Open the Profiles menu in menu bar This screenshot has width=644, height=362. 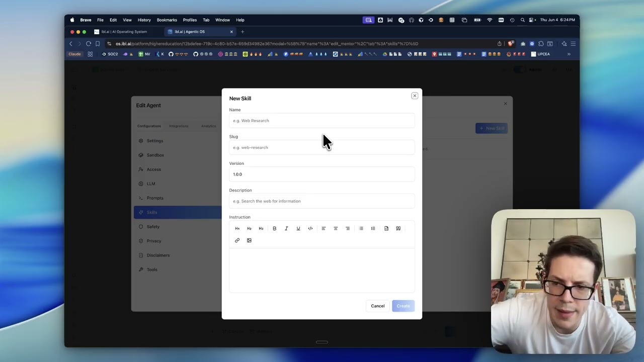190,20
